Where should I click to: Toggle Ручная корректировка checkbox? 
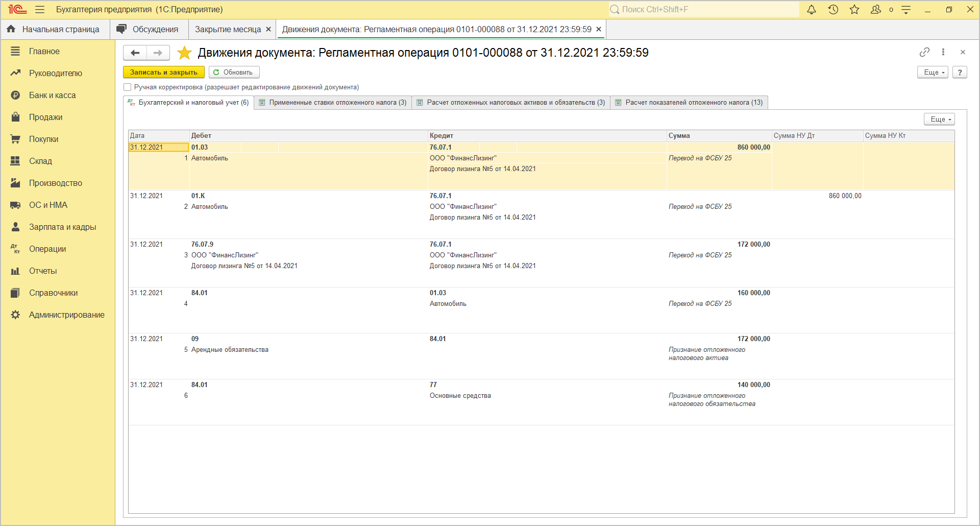pyautogui.click(x=128, y=87)
